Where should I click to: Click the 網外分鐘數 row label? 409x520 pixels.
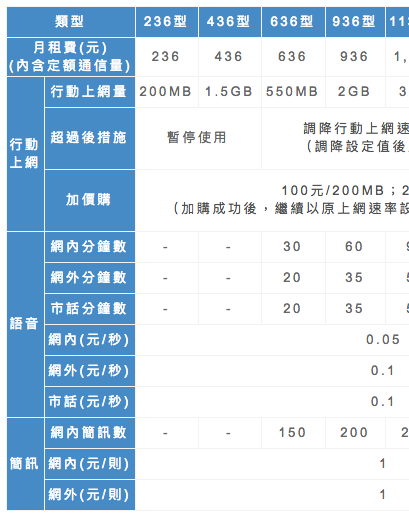point(90,278)
